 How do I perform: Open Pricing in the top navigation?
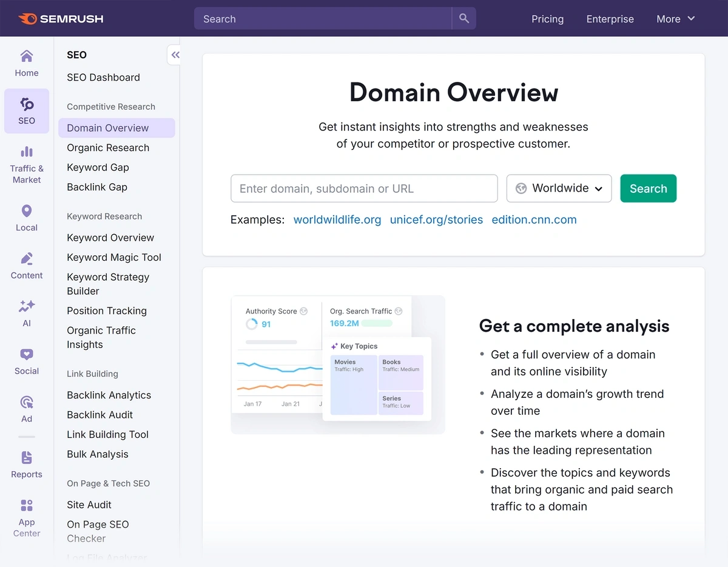click(547, 19)
